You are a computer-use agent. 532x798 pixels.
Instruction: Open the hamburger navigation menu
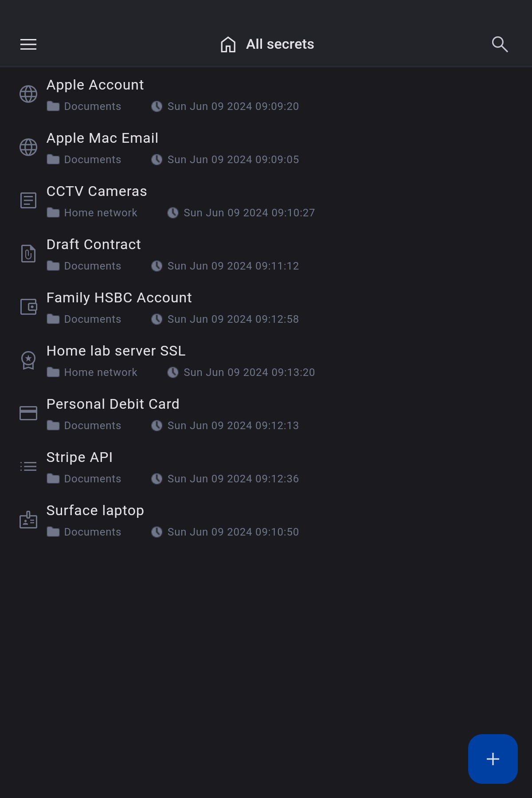28,44
